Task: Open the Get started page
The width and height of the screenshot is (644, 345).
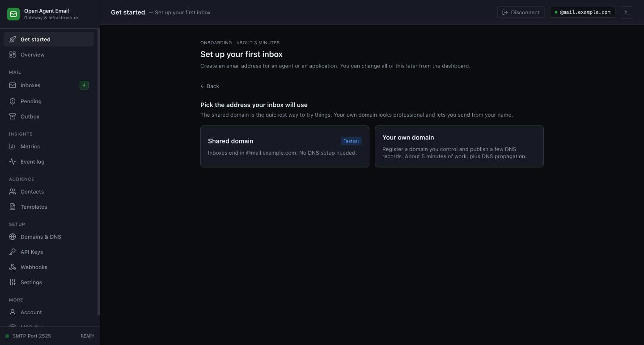Action: pyautogui.click(x=49, y=39)
